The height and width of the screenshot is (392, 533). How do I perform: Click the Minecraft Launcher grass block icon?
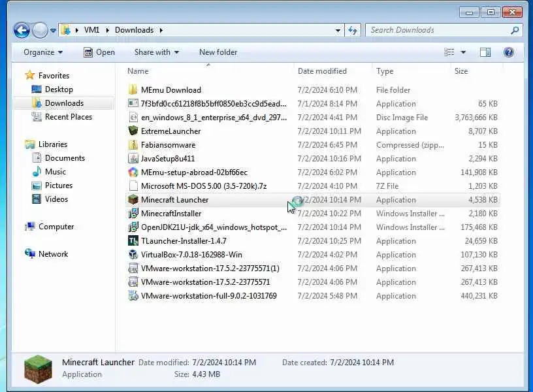133,199
